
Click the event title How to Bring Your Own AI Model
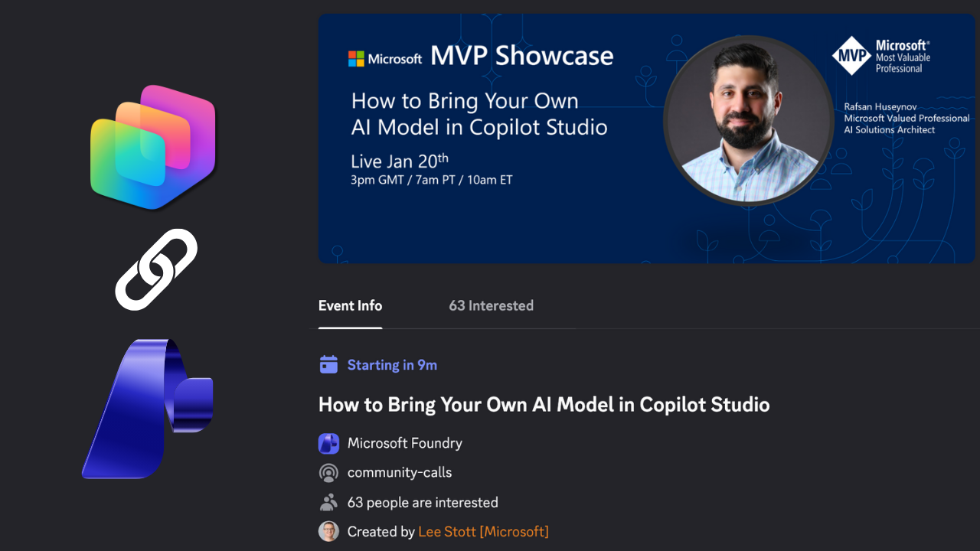click(x=544, y=404)
